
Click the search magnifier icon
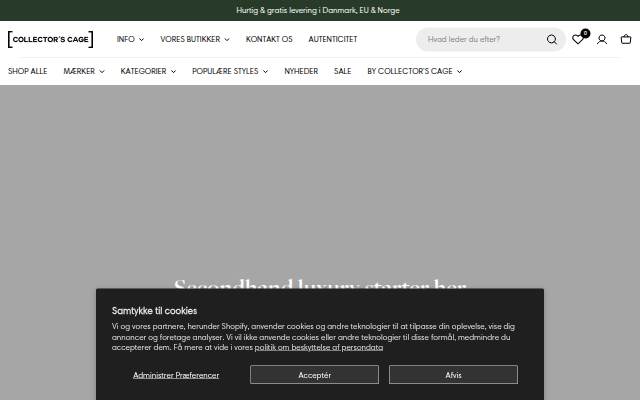click(x=551, y=39)
